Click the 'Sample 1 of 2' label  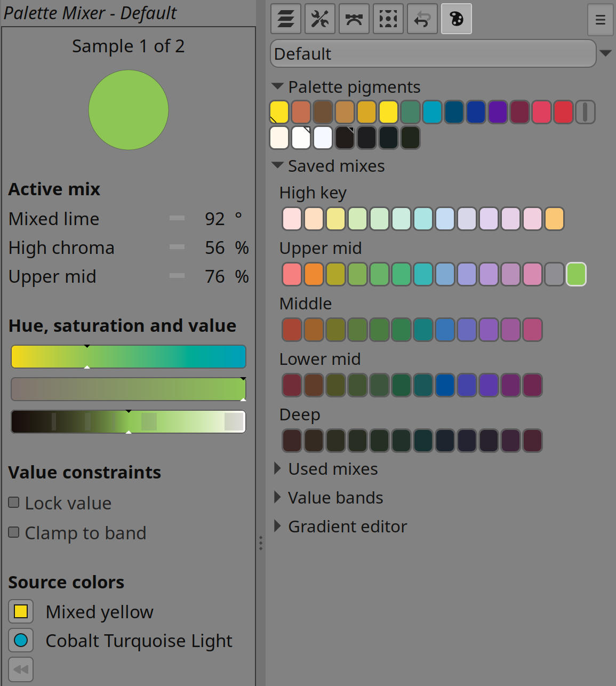pos(129,46)
